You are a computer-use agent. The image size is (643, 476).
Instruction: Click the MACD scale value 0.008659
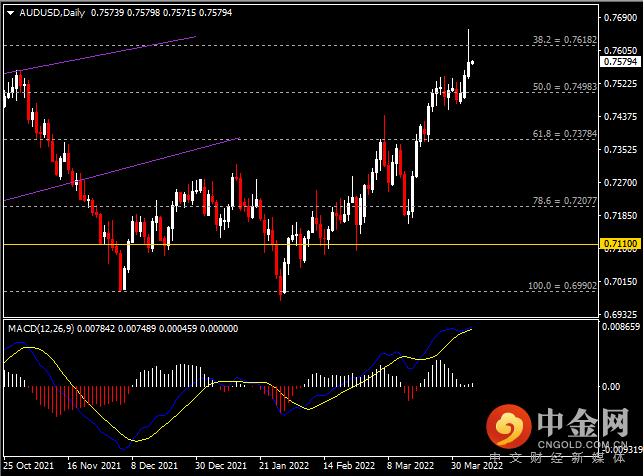coord(621,327)
